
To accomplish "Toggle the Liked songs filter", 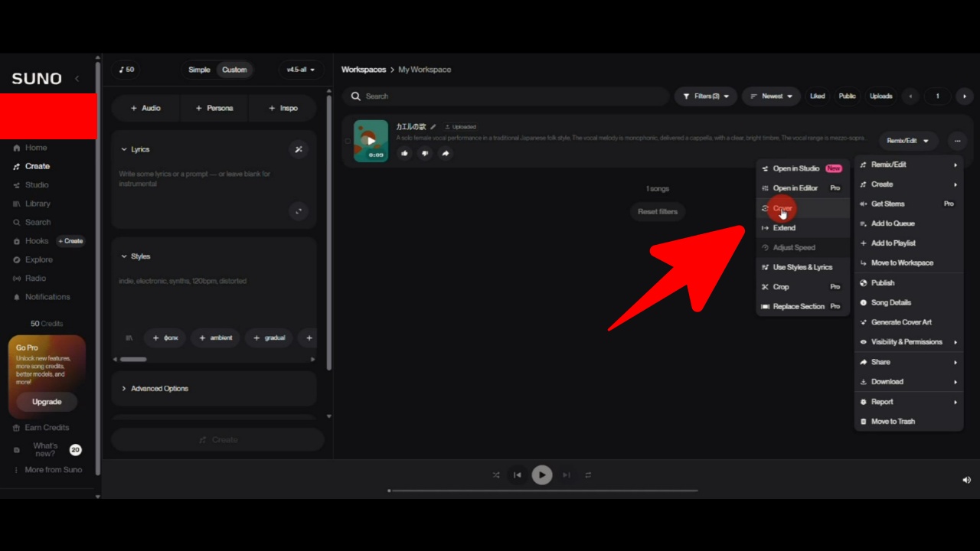I will click(818, 96).
